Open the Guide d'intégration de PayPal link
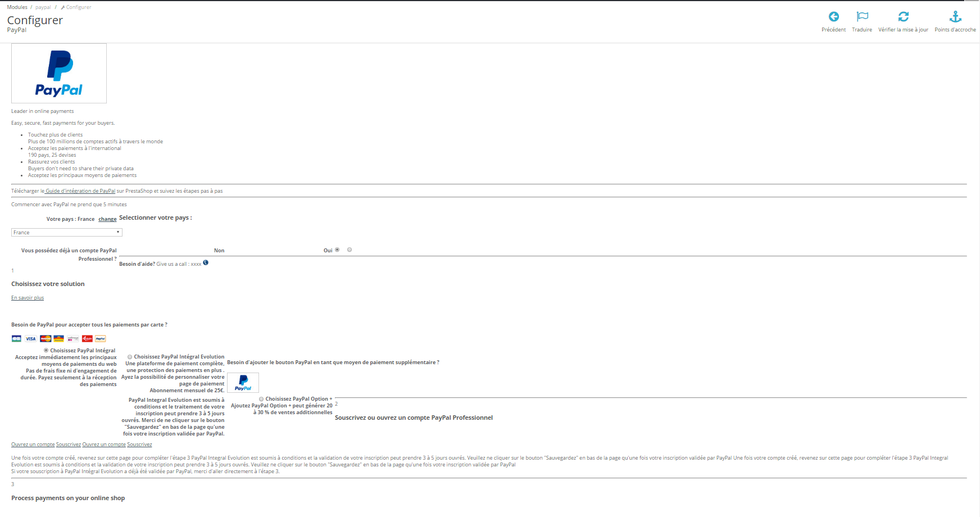Viewport: 980px width, 517px height. click(80, 191)
